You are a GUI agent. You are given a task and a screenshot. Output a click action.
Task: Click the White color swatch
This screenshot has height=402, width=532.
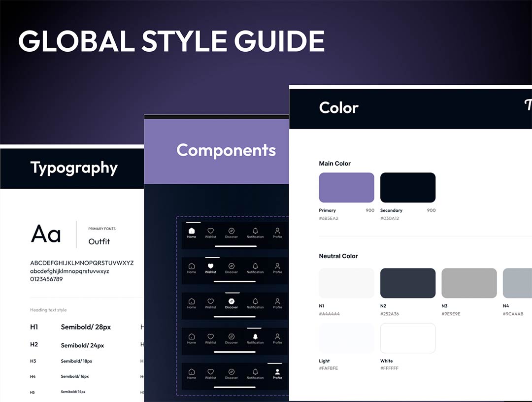tap(407, 338)
